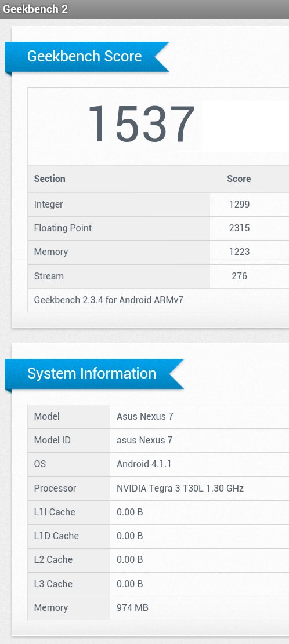Viewport: 289px width, 644px height.
Task: Open the Memory score row
Action: 158,252
